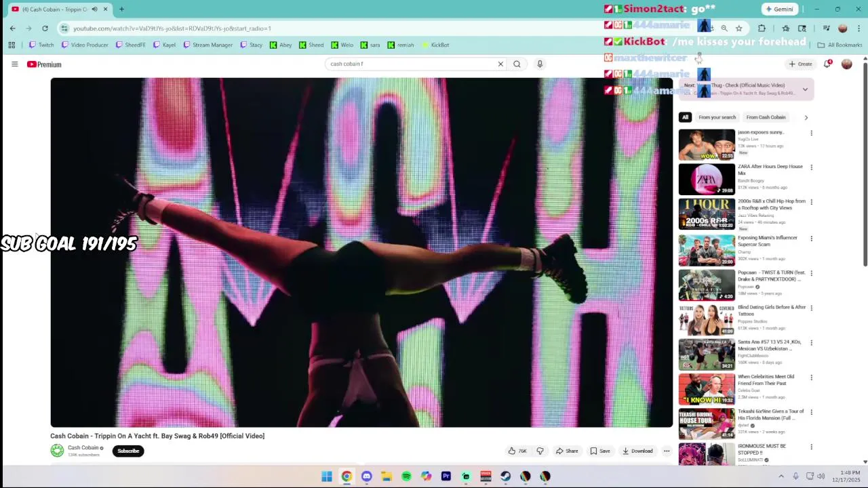This screenshot has height=488, width=868.
Task: Mute the Cash Cobain tab audio
Action: 94,9
